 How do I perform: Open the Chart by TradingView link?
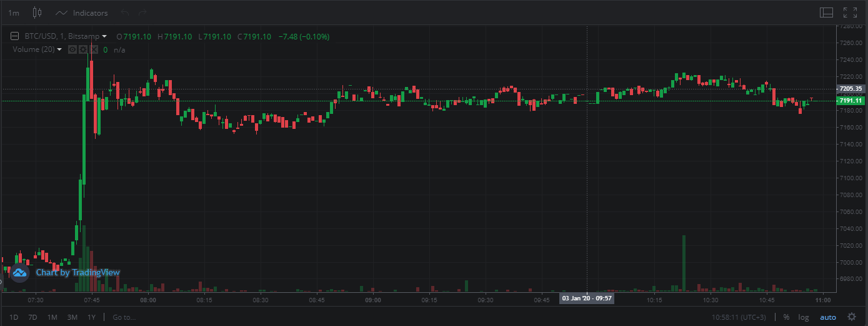point(66,272)
